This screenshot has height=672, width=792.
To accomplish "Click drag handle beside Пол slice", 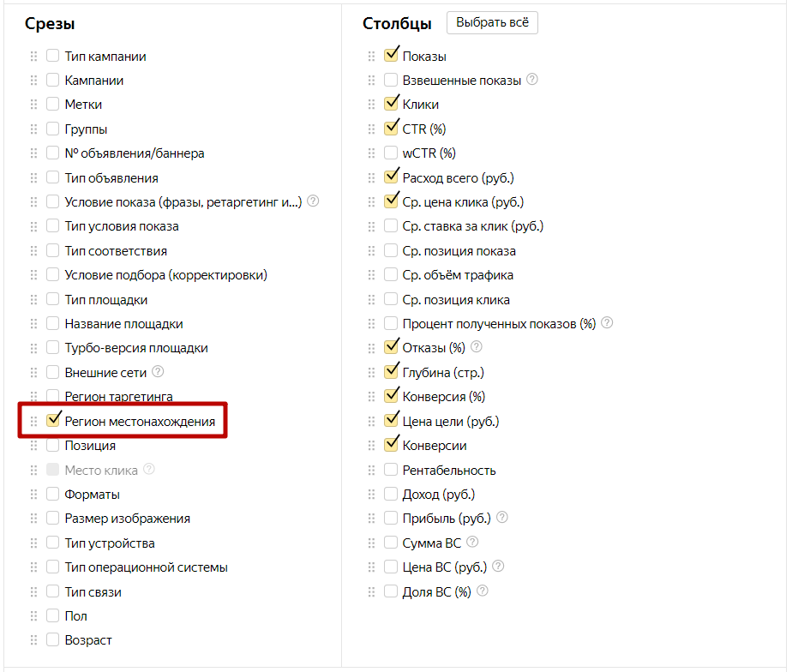I will [34, 616].
